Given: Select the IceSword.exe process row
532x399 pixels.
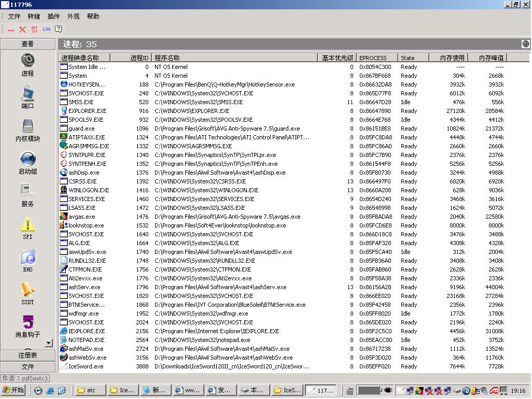Looking at the screenshot, I should (86, 366).
